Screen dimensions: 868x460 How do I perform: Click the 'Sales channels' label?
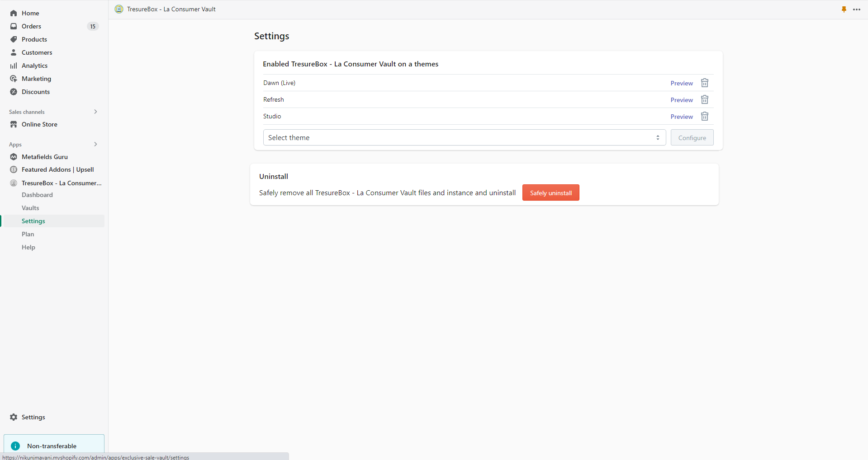coord(27,112)
